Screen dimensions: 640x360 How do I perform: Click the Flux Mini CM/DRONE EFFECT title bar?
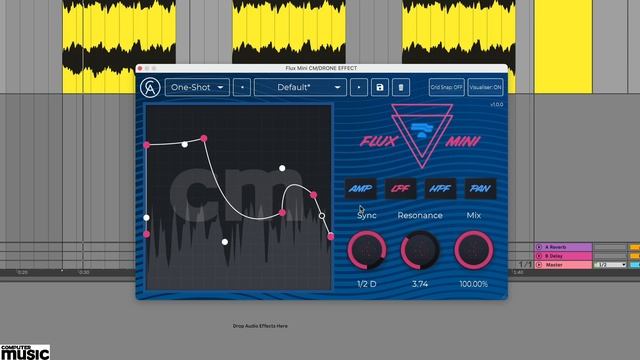click(x=321, y=68)
